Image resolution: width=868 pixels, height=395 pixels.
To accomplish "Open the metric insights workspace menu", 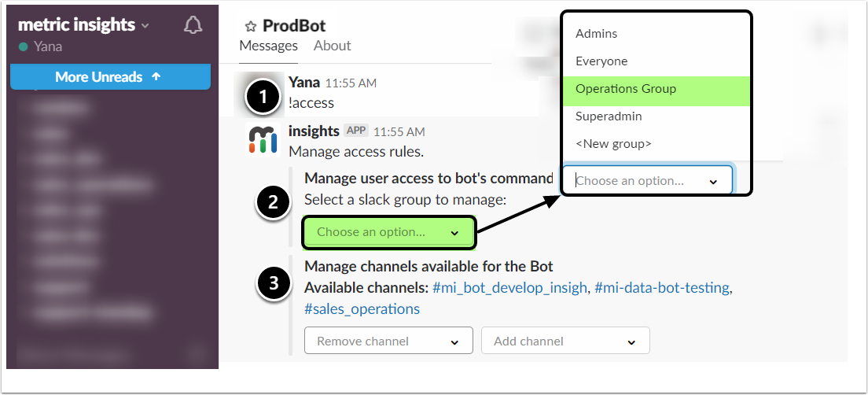I will point(83,25).
